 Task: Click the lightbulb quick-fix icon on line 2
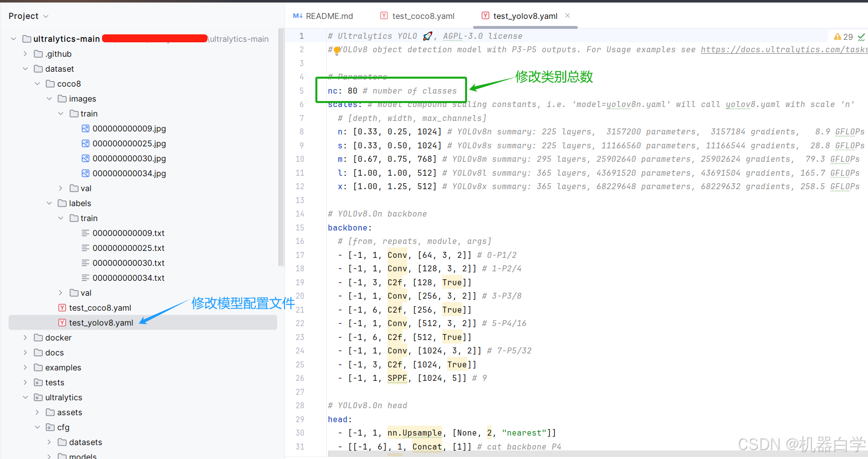(337, 50)
